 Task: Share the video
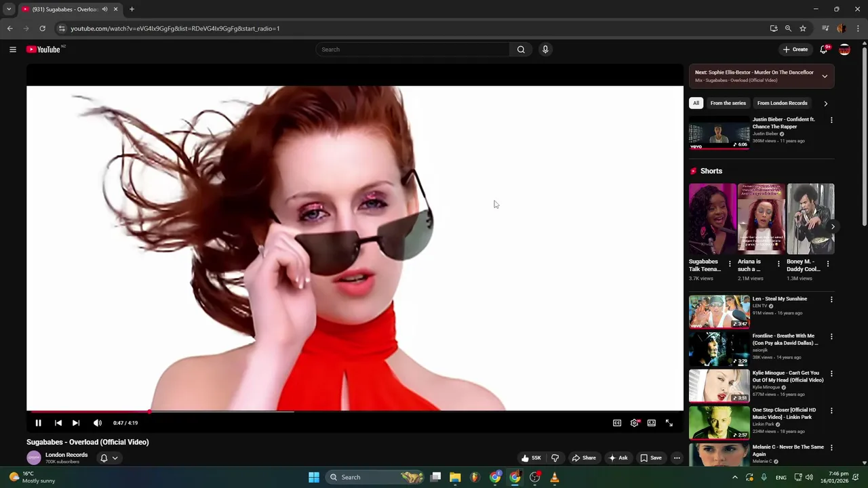[x=584, y=458]
